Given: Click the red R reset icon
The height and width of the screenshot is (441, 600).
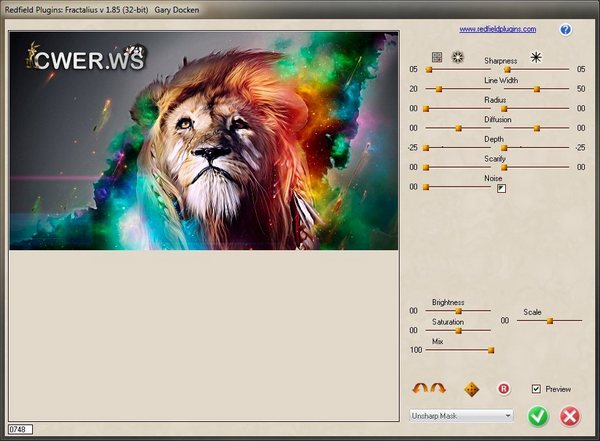Looking at the screenshot, I should 503,388.
